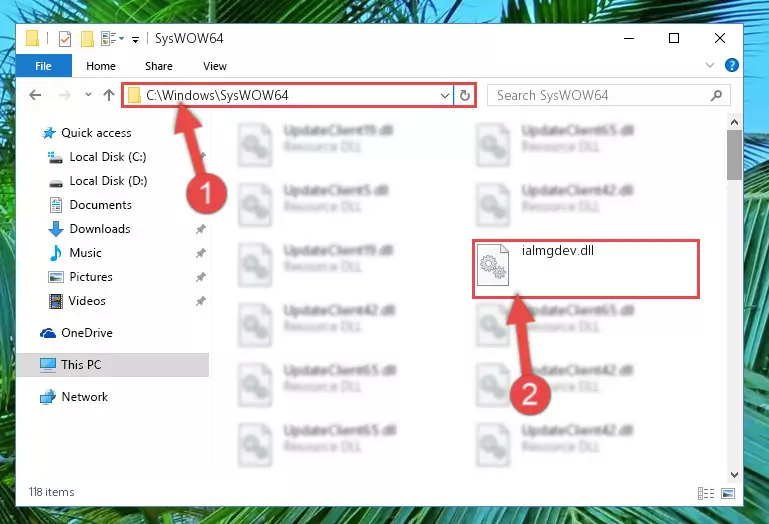Image resolution: width=769 pixels, height=524 pixels.
Task: Open the Explorer Help icon
Action: 731,65
